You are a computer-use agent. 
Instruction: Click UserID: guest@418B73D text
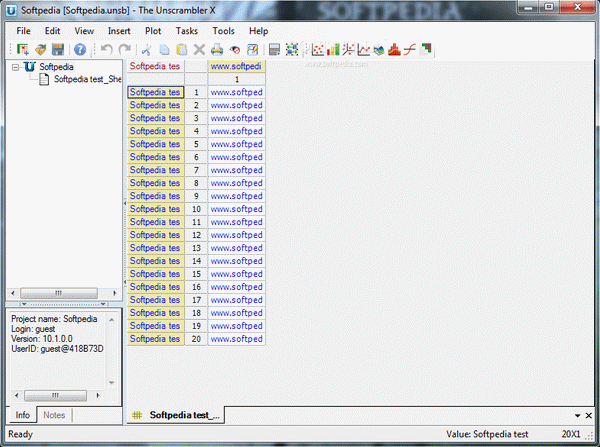[57, 349]
